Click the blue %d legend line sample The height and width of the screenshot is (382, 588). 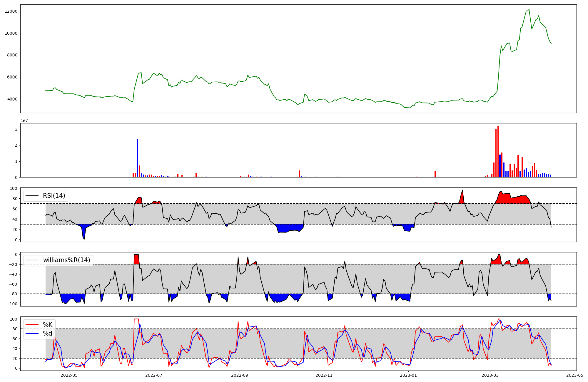(32, 334)
